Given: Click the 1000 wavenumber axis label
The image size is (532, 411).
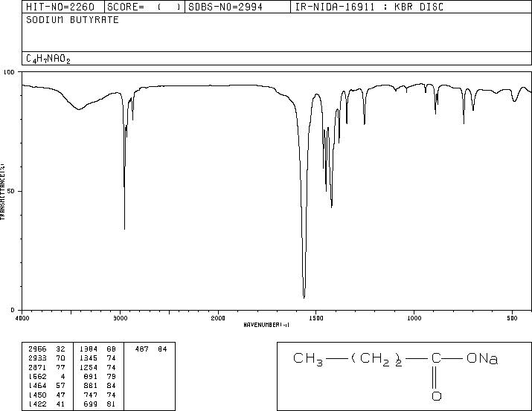Looking at the screenshot, I should [414, 318].
